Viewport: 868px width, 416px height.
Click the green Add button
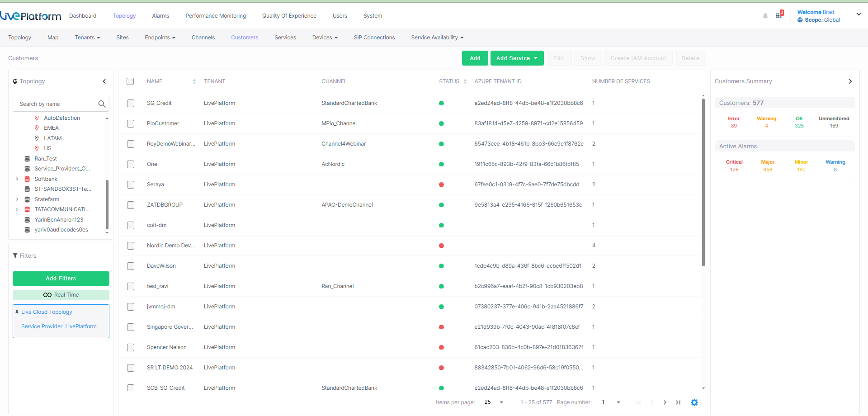tap(475, 58)
